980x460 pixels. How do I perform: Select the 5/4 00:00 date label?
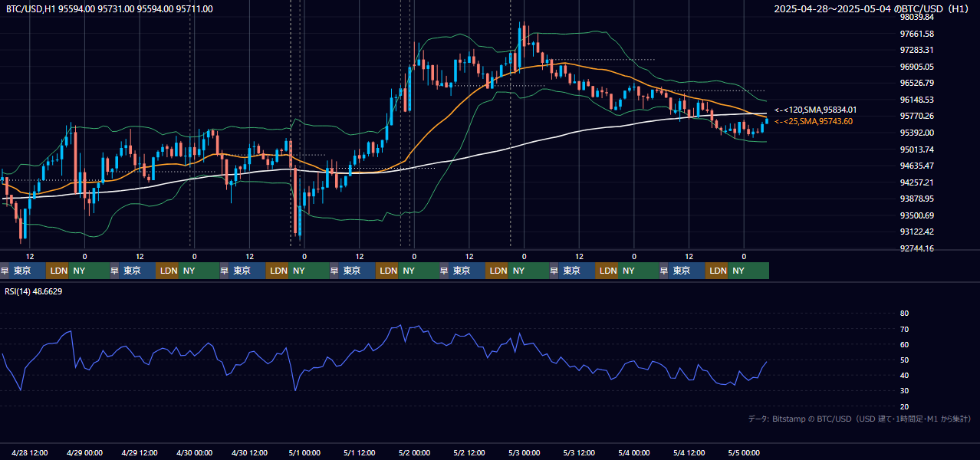[634, 452]
